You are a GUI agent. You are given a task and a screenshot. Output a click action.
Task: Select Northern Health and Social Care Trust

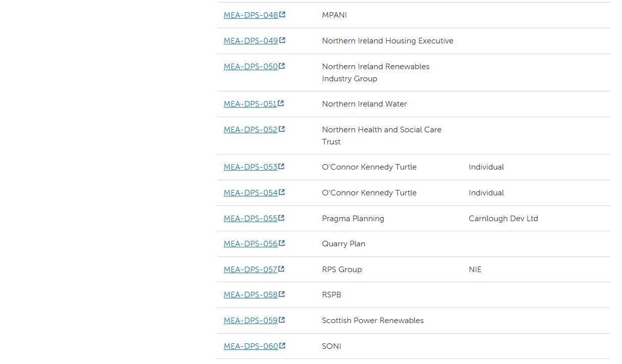pos(382,136)
